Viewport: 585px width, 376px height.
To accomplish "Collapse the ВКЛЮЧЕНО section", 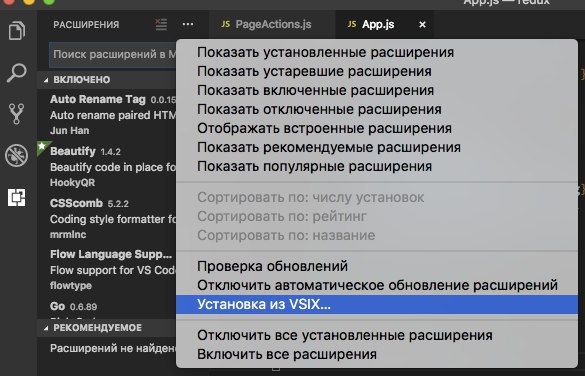I will 107,80.
